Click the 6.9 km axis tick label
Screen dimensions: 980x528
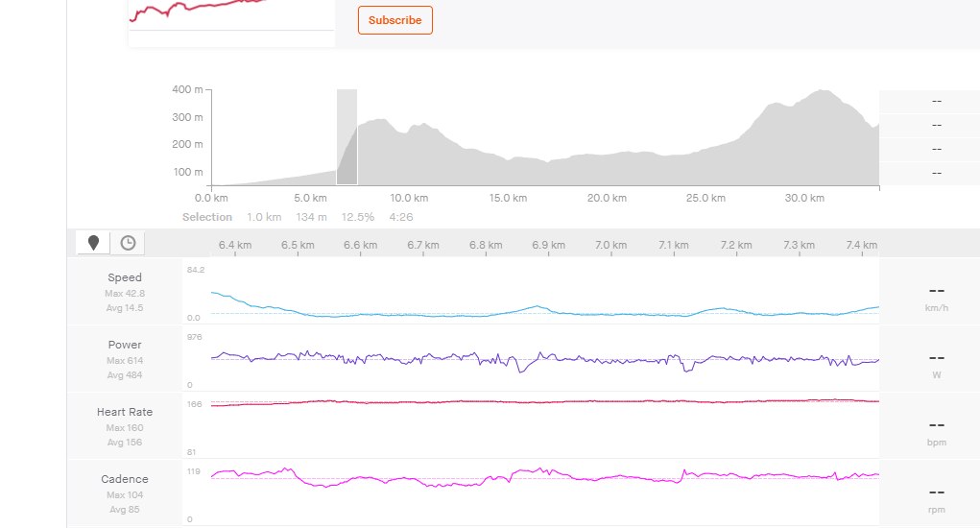pos(548,245)
